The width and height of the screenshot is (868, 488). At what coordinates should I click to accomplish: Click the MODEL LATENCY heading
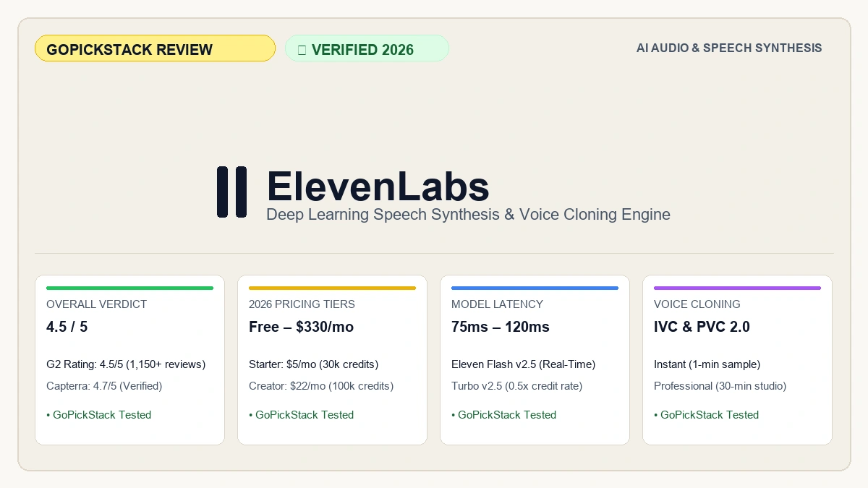click(x=497, y=304)
